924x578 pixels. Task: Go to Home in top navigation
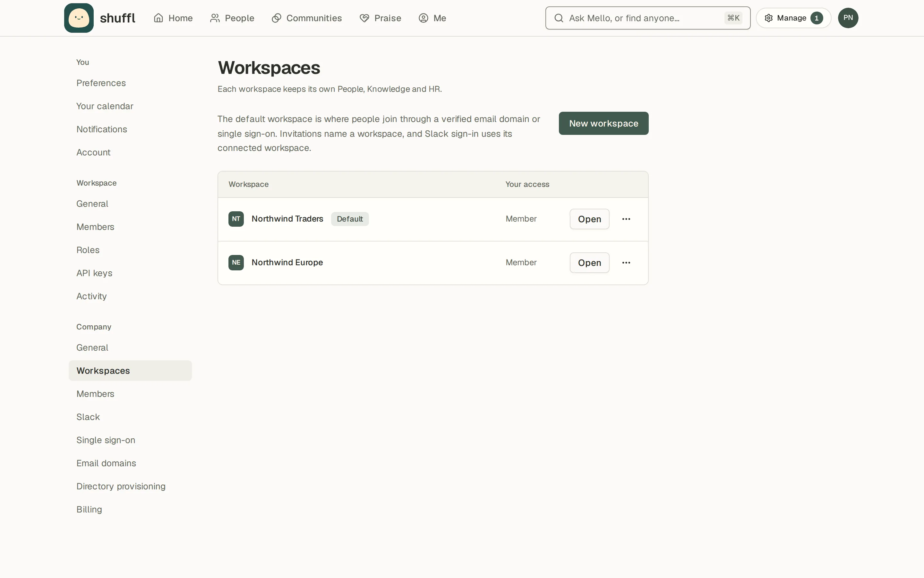[x=173, y=18]
